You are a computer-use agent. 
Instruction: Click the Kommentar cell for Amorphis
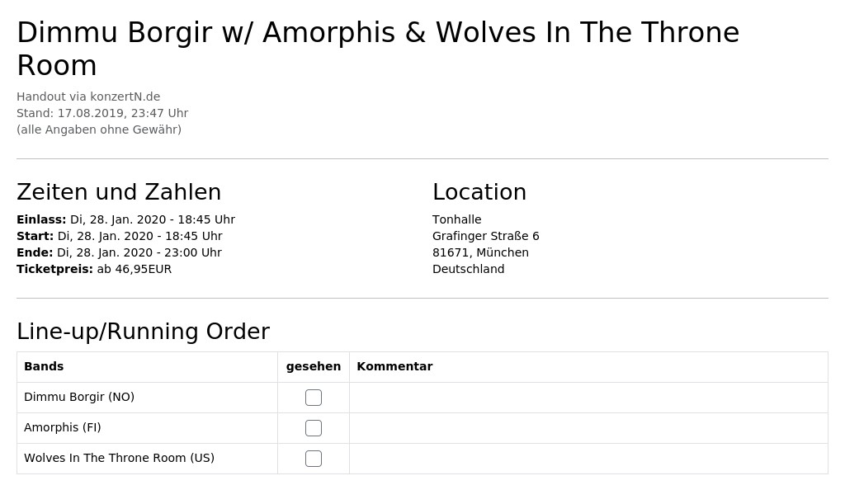point(588,428)
